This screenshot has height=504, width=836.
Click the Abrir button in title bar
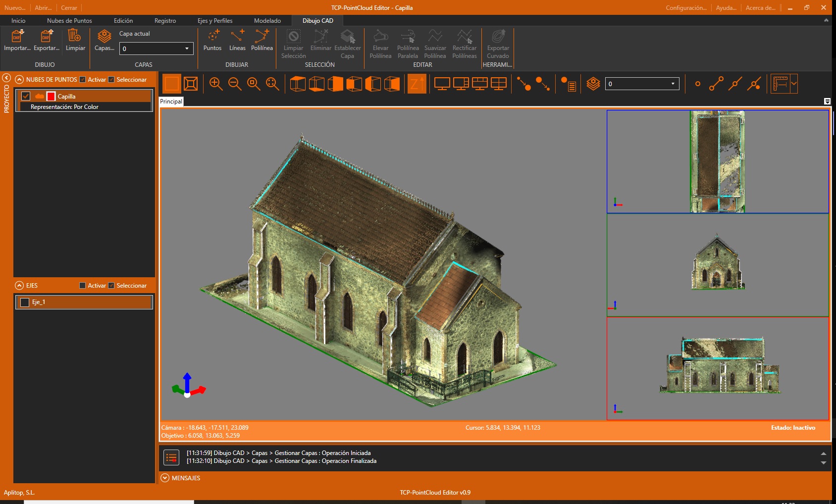coord(43,8)
